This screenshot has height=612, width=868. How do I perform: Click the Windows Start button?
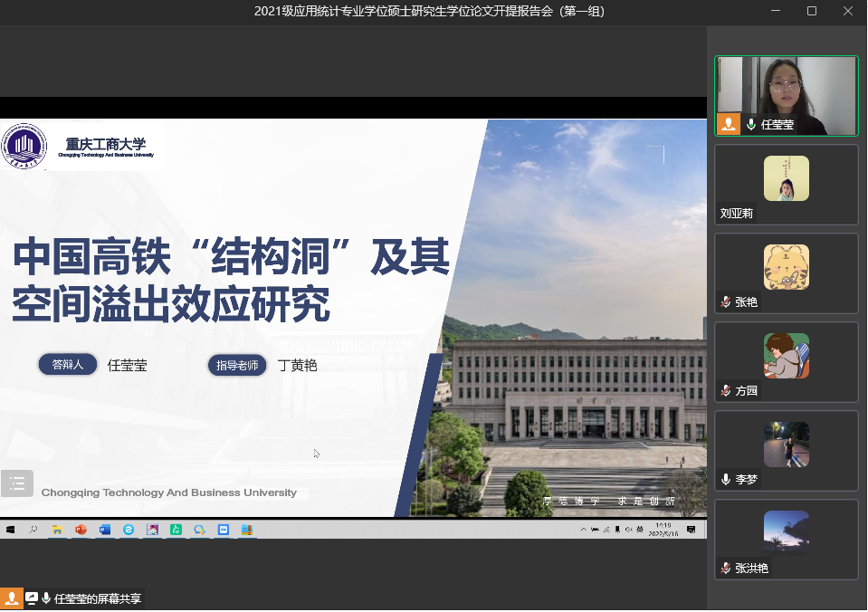click(x=10, y=530)
